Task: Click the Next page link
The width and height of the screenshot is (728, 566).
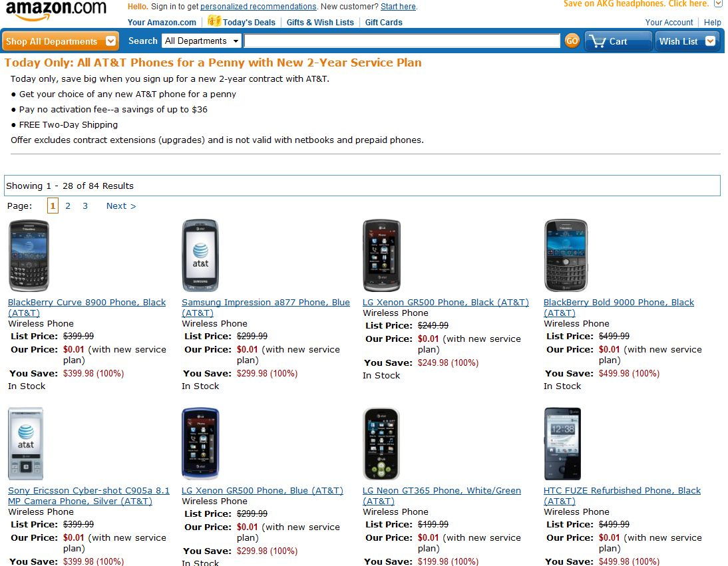Action: [x=121, y=206]
